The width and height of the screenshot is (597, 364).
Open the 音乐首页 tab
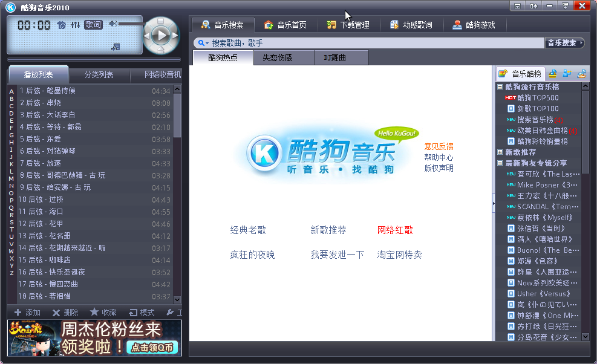(x=285, y=25)
